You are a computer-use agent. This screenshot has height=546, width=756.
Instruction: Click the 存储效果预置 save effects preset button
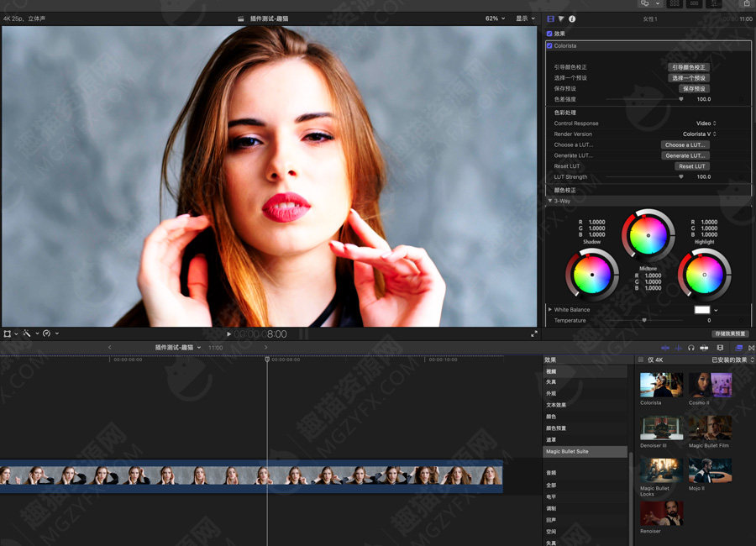tap(730, 333)
